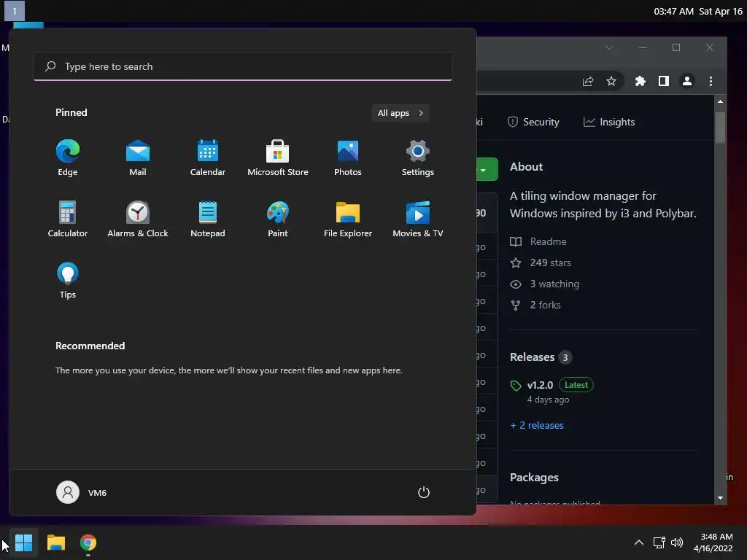Open the Paint app

278,219
